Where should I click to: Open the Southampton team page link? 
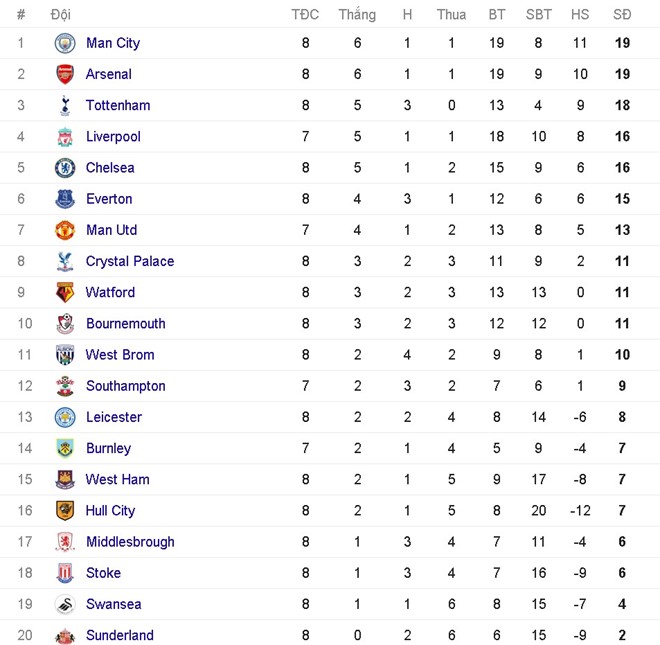pos(126,386)
